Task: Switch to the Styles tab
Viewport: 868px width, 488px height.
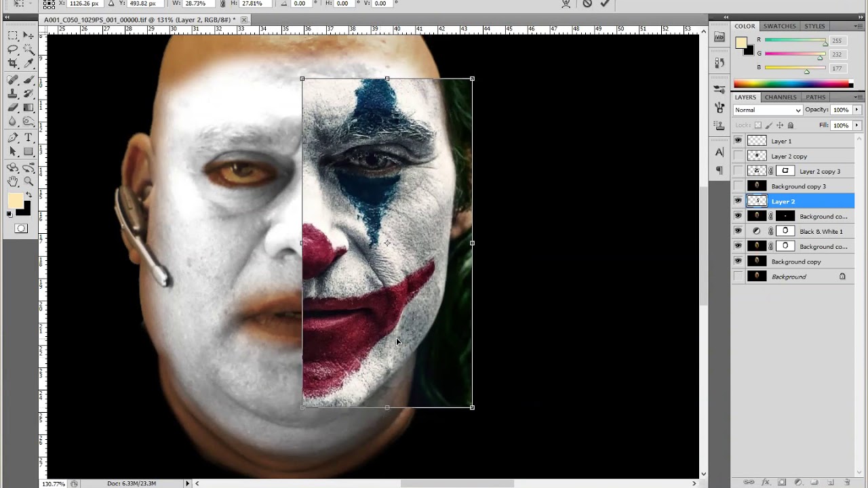Action: point(814,26)
